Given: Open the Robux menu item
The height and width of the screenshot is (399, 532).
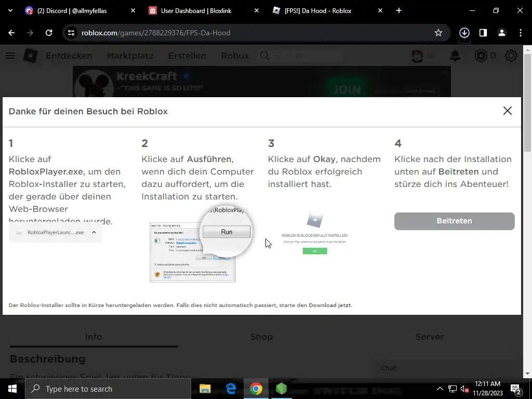Looking at the screenshot, I should (x=235, y=56).
